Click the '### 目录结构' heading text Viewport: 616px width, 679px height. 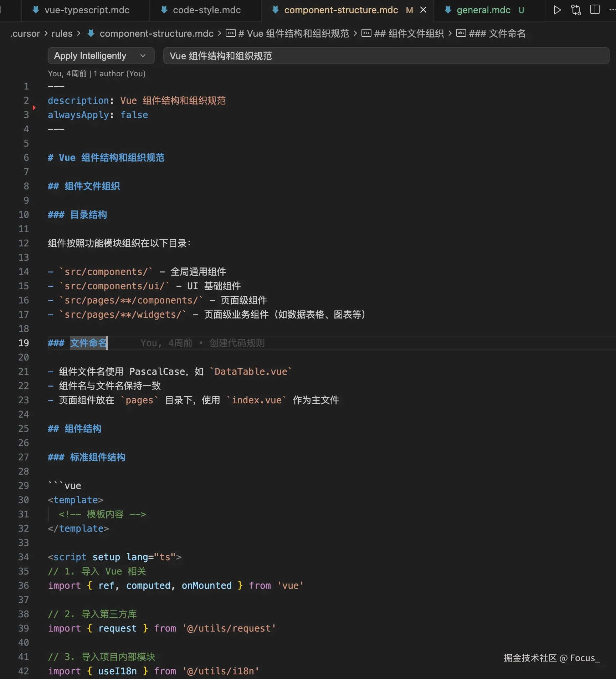point(77,215)
